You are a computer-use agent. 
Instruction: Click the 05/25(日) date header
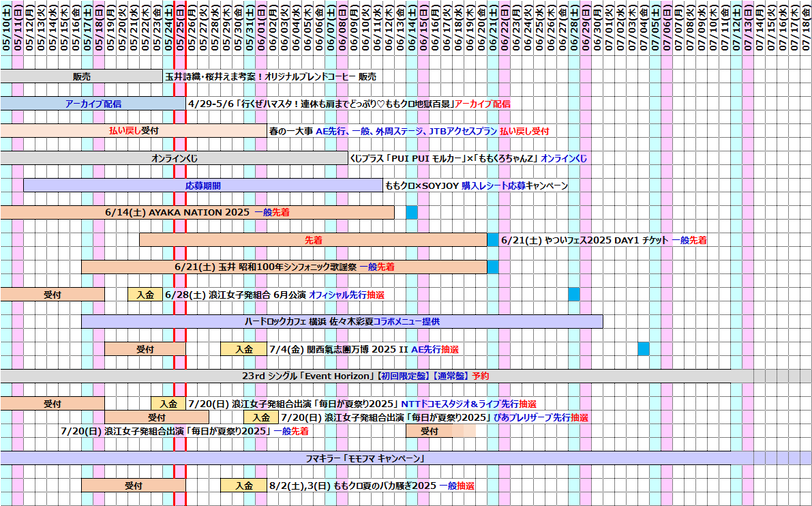click(x=180, y=27)
